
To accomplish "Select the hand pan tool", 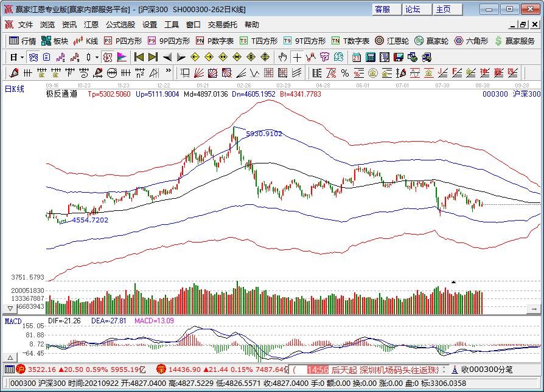I will tap(283, 57).
